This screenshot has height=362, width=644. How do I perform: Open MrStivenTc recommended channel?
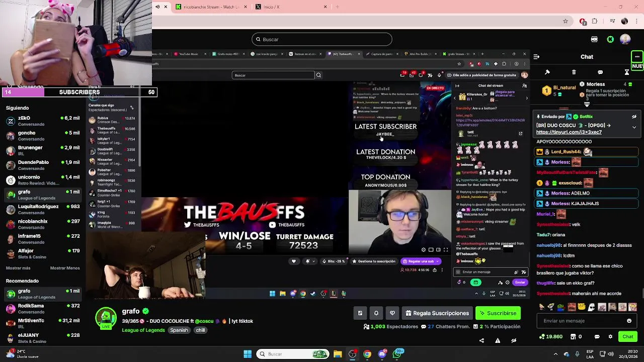pos(43,323)
